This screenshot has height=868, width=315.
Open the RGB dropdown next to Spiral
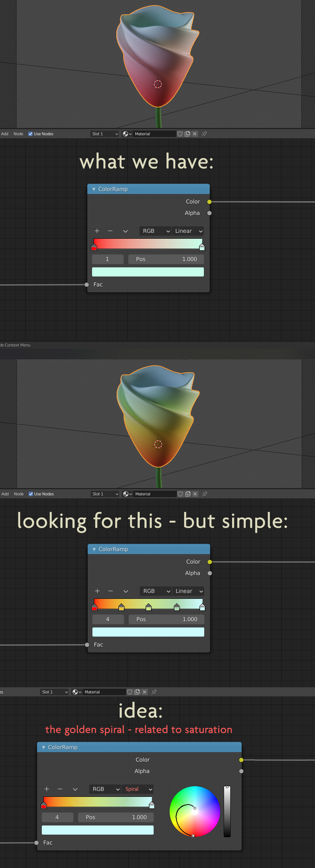(x=105, y=789)
